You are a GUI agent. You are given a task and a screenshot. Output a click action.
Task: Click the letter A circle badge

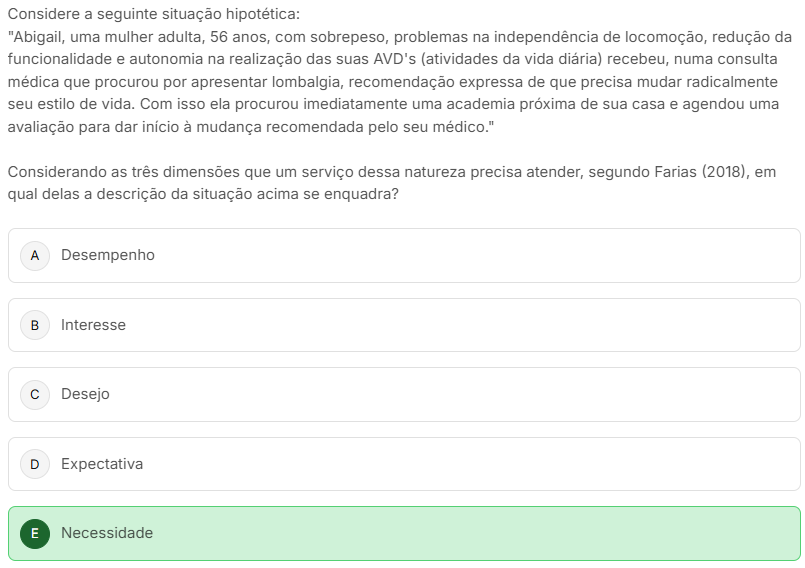coord(35,255)
